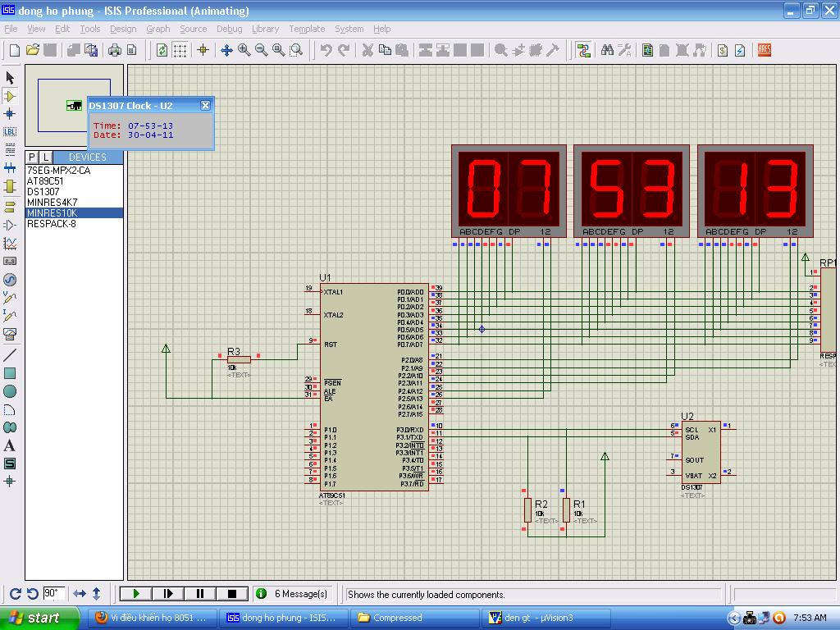Select the 2D Text tool
Image resolution: width=840 pixels, height=630 pixels.
click(x=10, y=445)
